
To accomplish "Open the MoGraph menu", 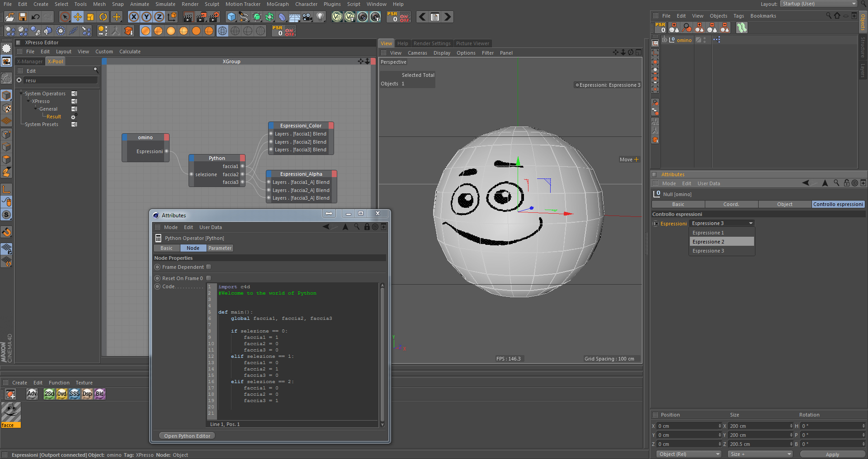I will pyautogui.click(x=277, y=4).
